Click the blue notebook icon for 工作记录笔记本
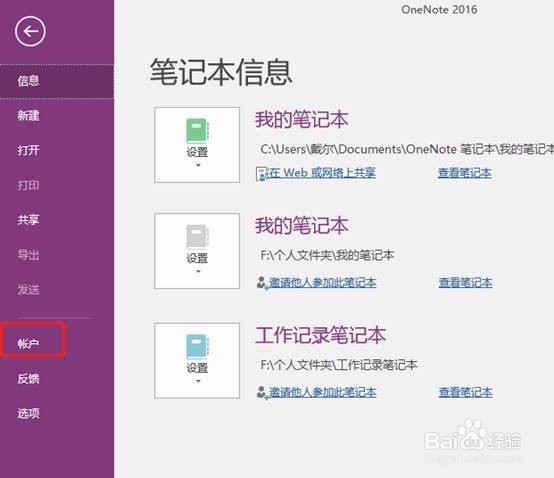The width and height of the screenshot is (554, 478). coord(198,346)
